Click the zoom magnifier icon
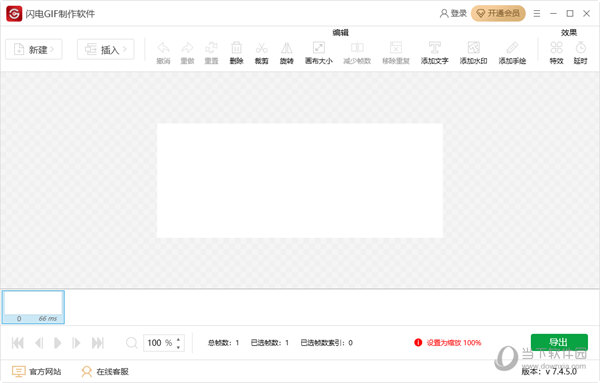The height and width of the screenshot is (383, 600). pos(131,343)
